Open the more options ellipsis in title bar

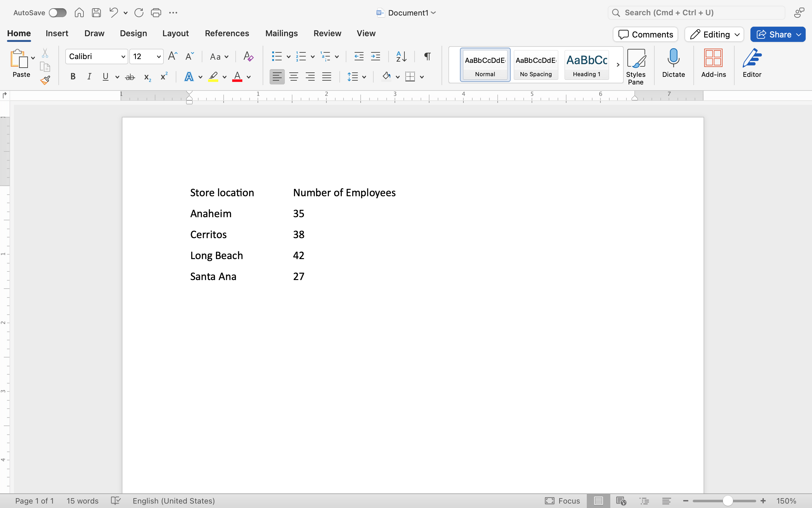(x=173, y=13)
